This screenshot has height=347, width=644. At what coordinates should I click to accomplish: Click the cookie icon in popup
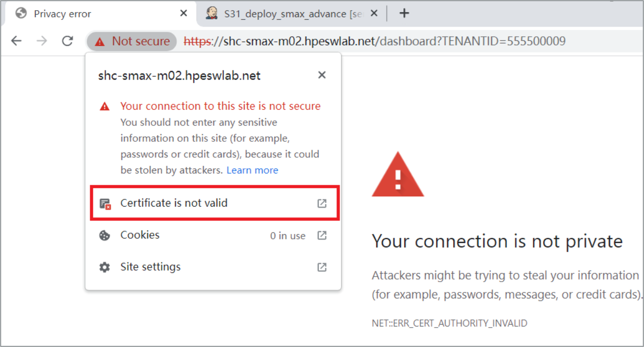click(x=105, y=235)
